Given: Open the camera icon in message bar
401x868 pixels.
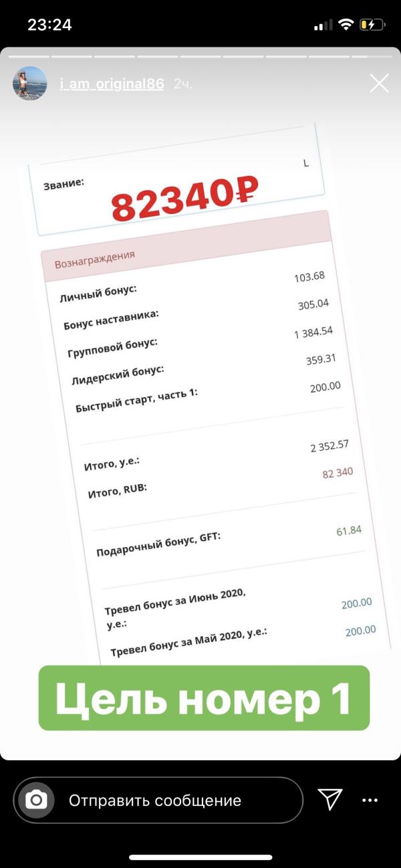Looking at the screenshot, I should [36, 800].
